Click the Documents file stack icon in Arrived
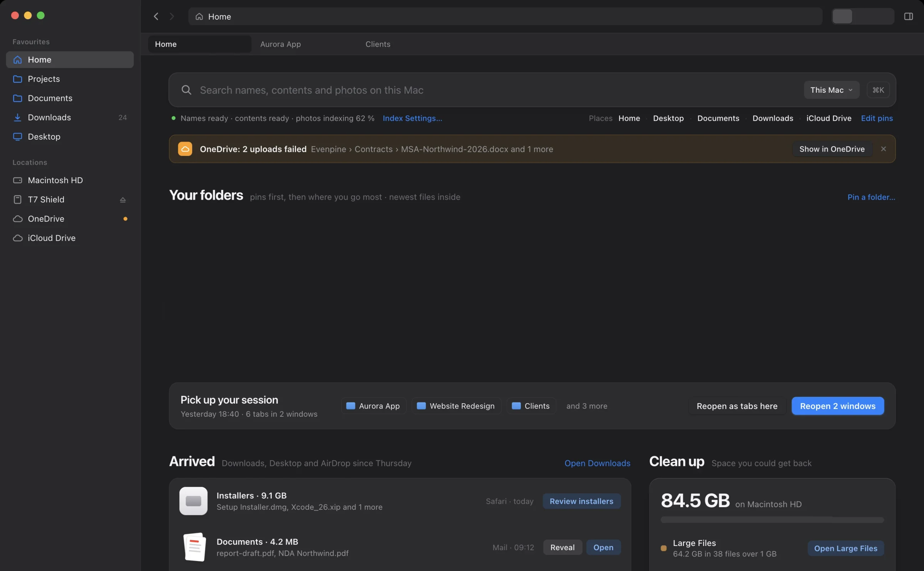 click(x=194, y=547)
